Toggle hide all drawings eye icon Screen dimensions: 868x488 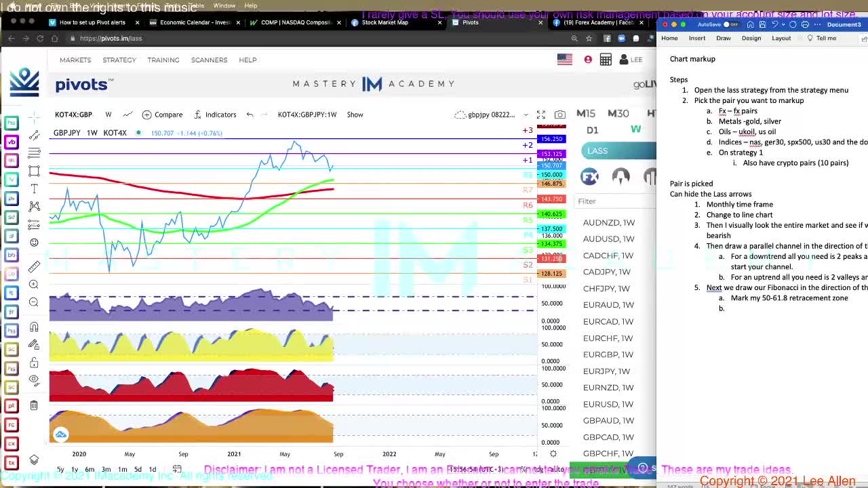34,380
